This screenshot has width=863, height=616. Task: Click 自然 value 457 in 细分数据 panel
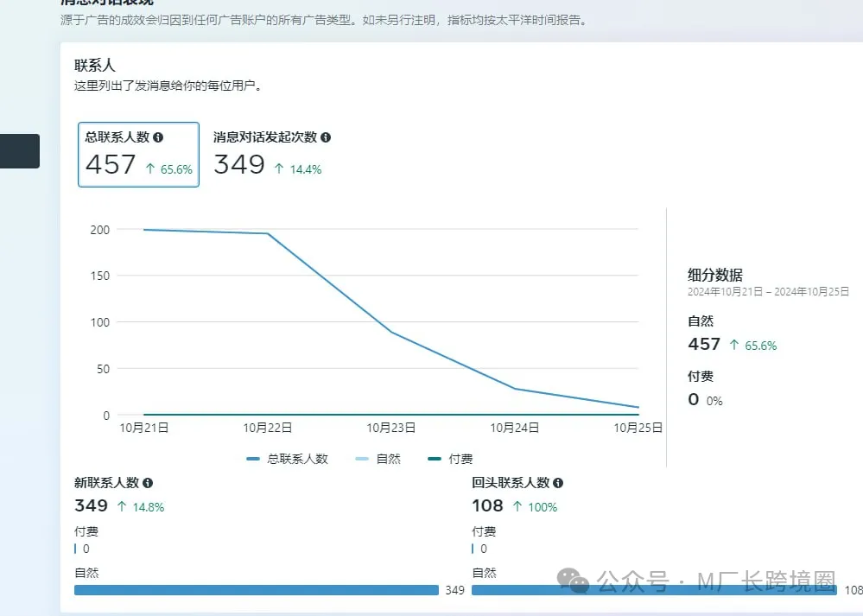click(x=704, y=344)
